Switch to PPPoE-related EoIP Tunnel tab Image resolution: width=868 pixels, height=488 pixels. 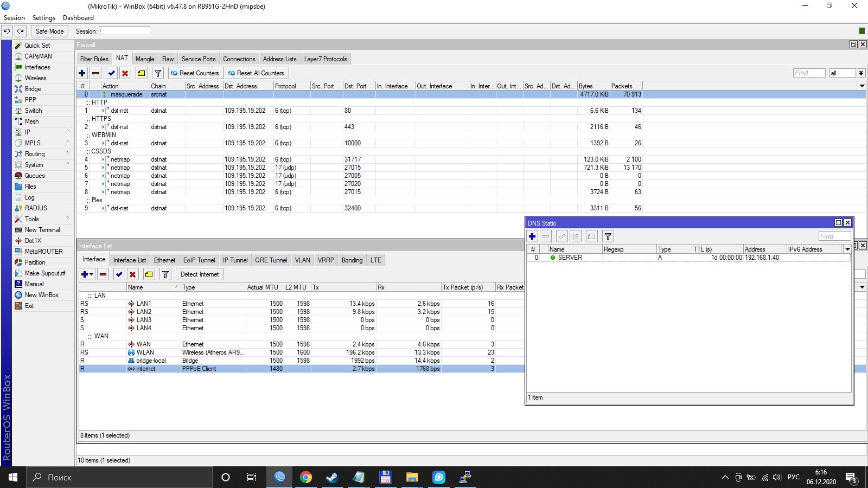[199, 260]
